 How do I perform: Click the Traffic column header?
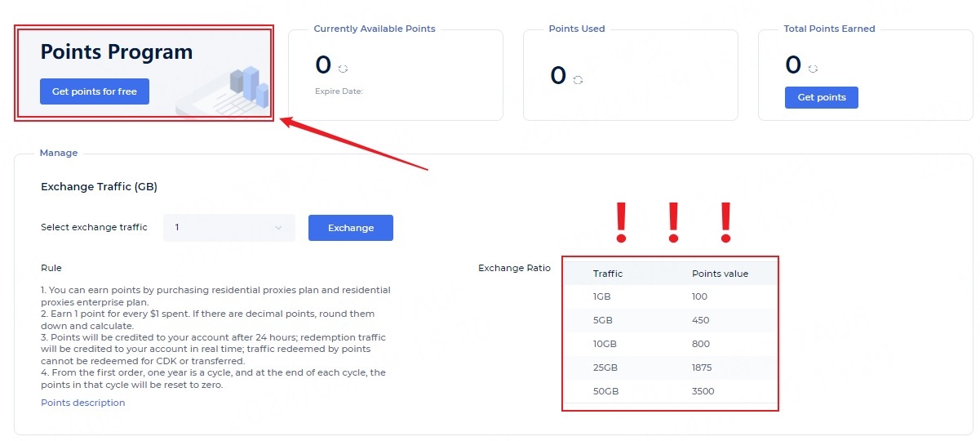point(608,274)
